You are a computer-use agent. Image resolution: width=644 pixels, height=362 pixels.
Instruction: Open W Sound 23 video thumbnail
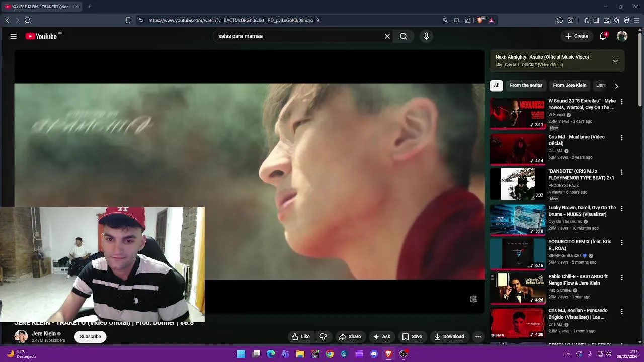tap(518, 114)
